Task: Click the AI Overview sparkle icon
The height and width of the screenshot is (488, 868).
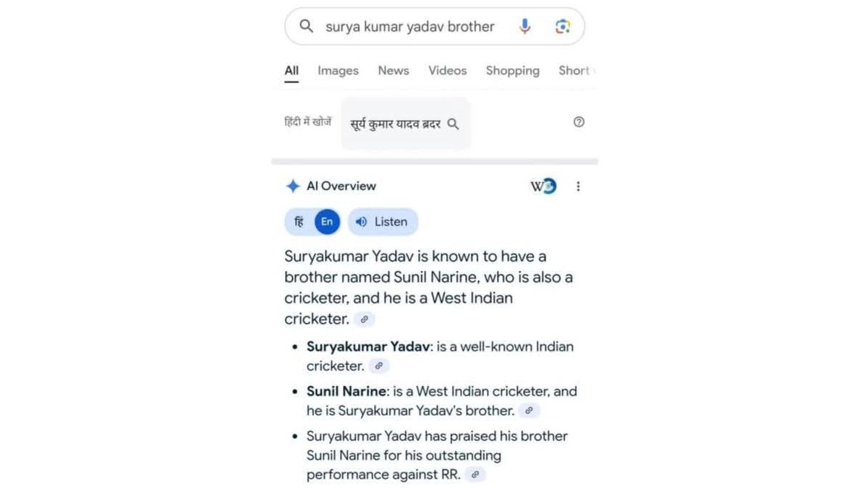Action: [293, 187]
